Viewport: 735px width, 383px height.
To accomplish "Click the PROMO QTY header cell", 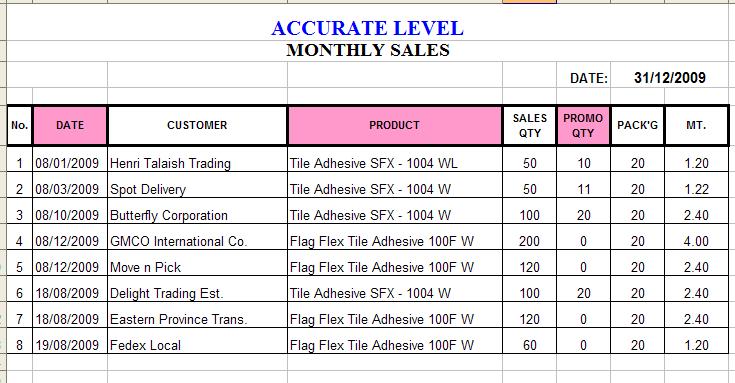I will [583, 125].
